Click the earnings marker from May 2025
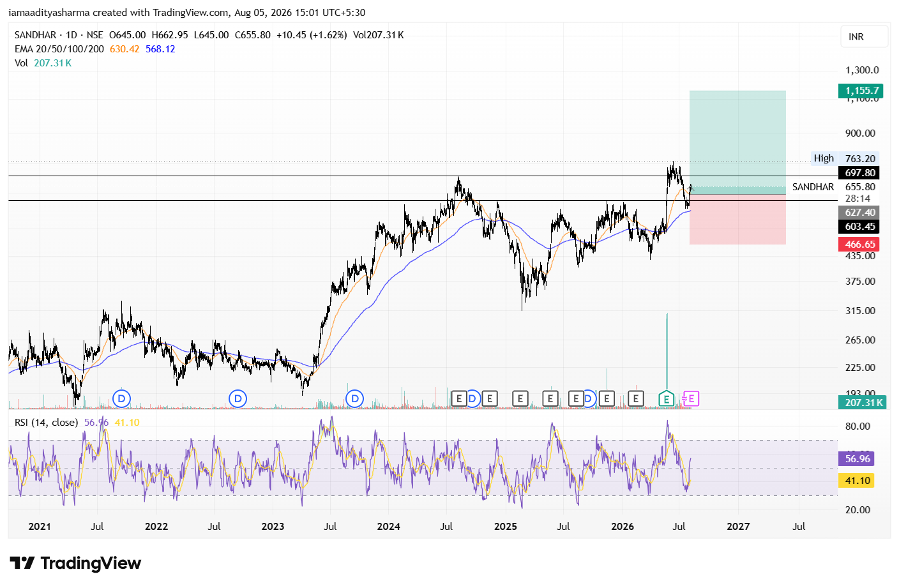Image resolution: width=899 pixels, height=588 pixels. 550,399
